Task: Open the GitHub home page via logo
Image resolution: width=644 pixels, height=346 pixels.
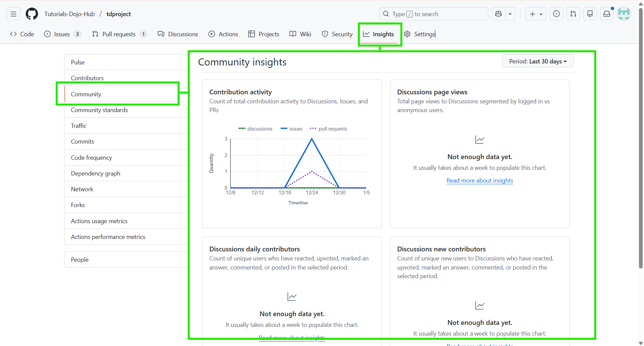Action: (32, 14)
